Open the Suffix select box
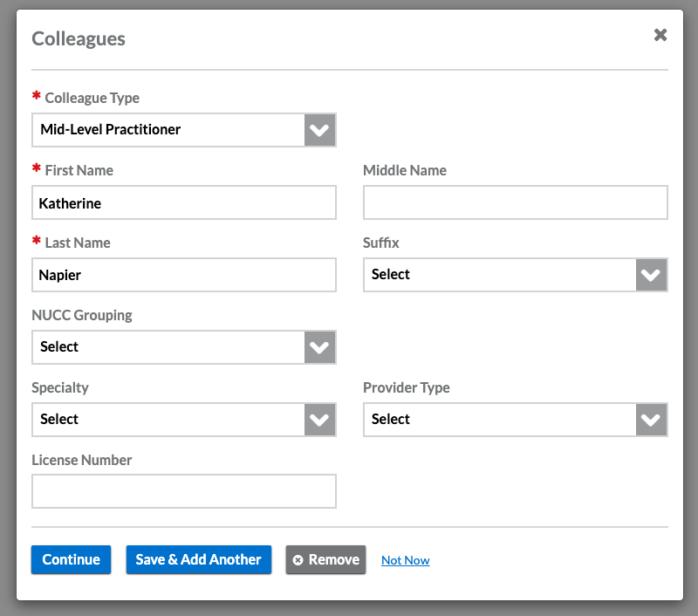Image resolution: width=698 pixels, height=616 pixels. pos(501,275)
